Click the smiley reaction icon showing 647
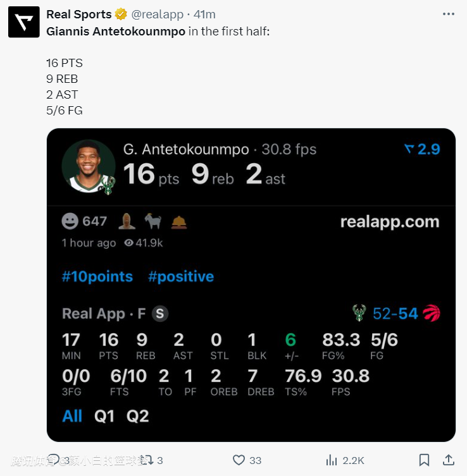The width and height of the screenshot is (467, 476). (70, 221)
